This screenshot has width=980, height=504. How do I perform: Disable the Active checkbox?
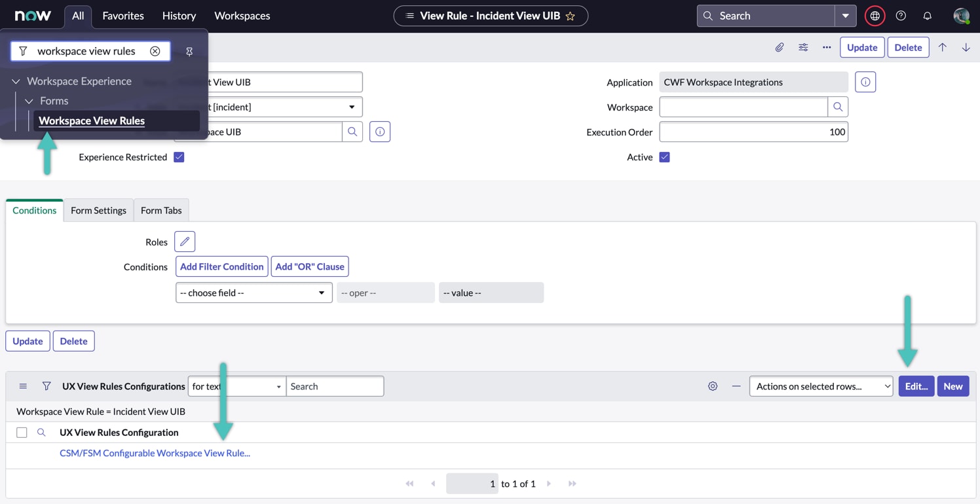click(x=664, y=157)
